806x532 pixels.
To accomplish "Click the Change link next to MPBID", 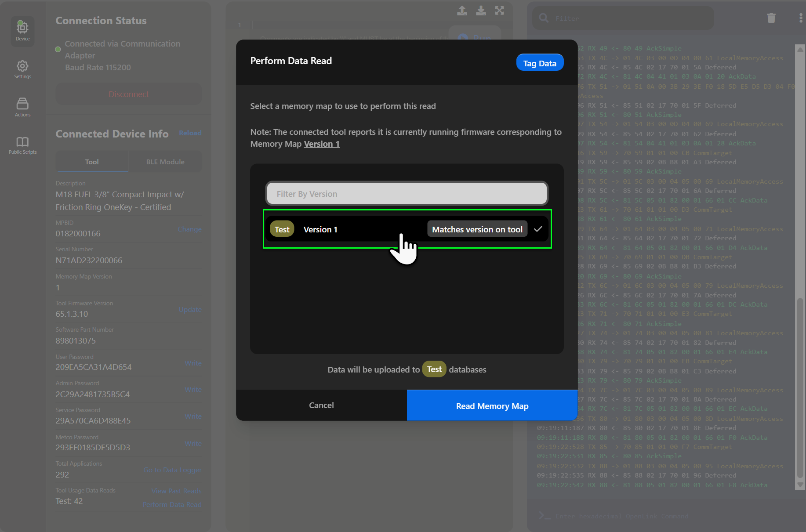I will point(189,229).
